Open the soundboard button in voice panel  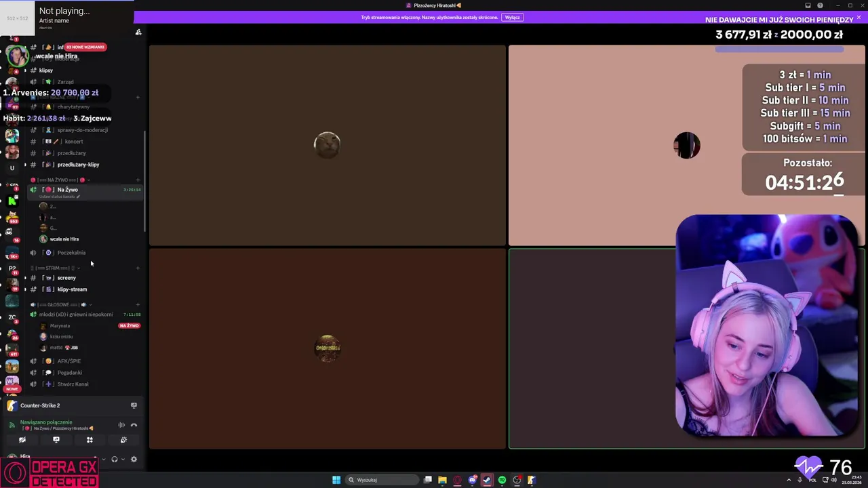click(x=123, y=440)
